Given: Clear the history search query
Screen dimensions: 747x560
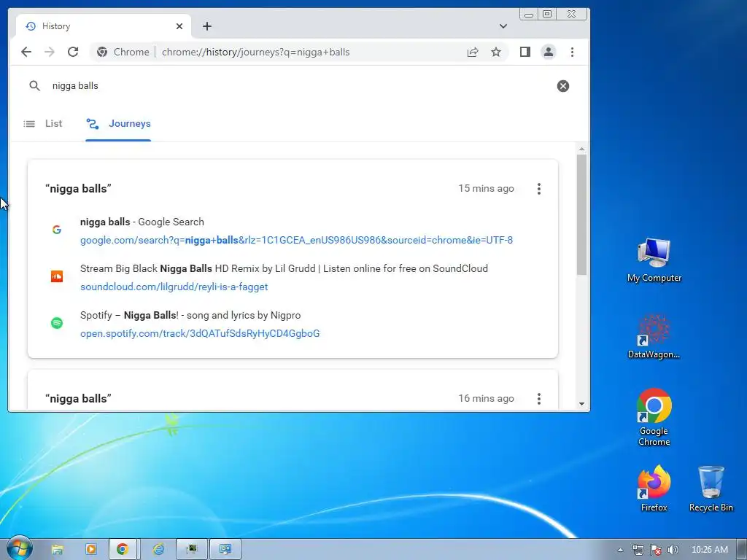Looking at the screenshot, I should click(x=562, y=86).
